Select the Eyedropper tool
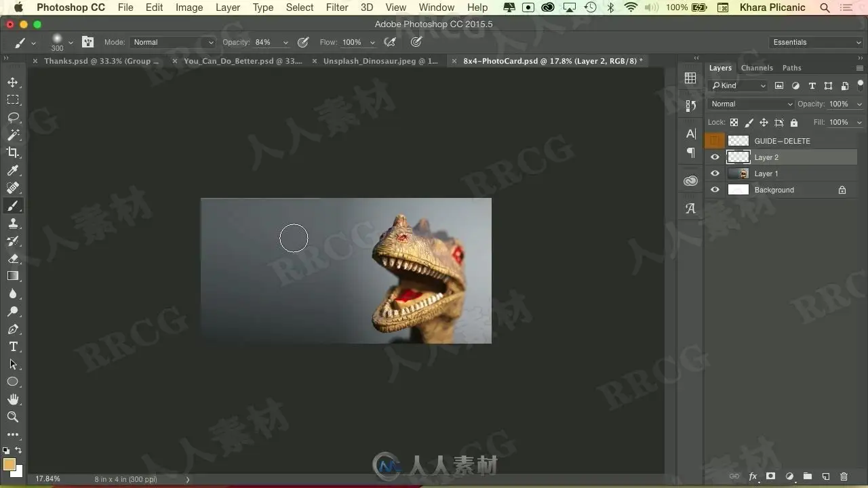This screenshot has height=488, width=868. coord(13,170)
